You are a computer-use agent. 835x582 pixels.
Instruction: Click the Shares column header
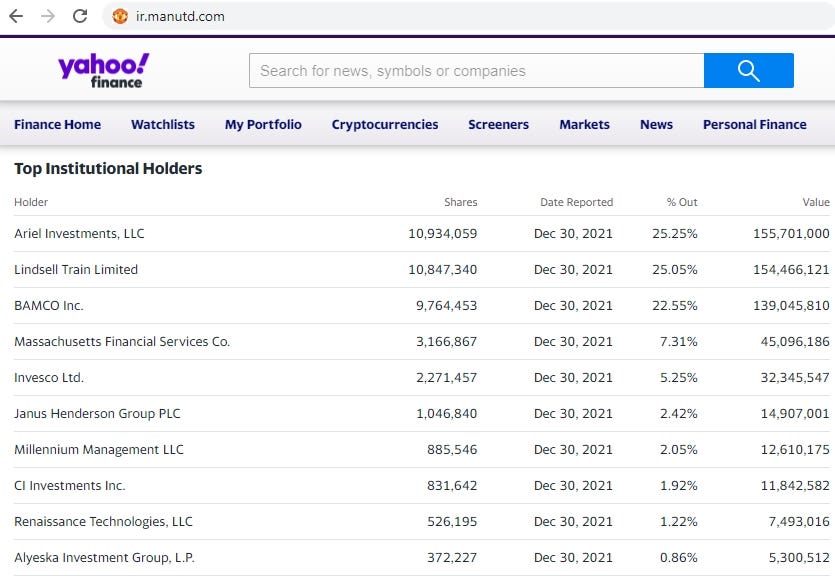click(x=461, y=202)
